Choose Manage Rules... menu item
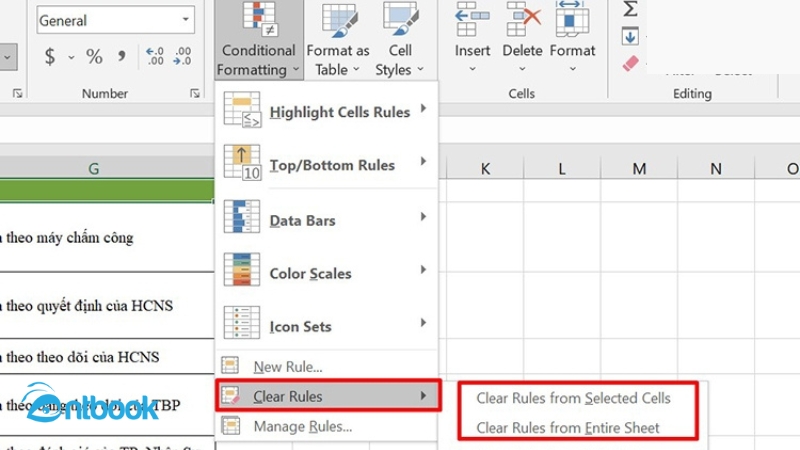800x450 pixels. click(327, 426)
